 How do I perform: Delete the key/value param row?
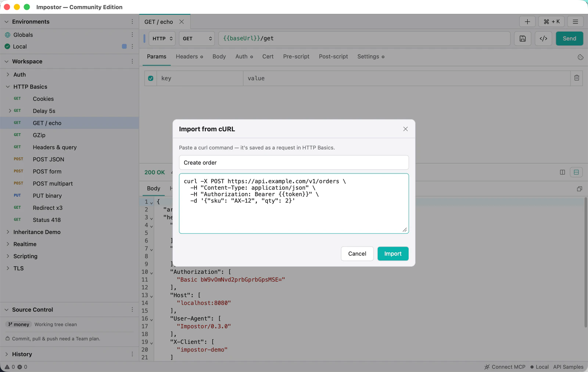(577, 78)
